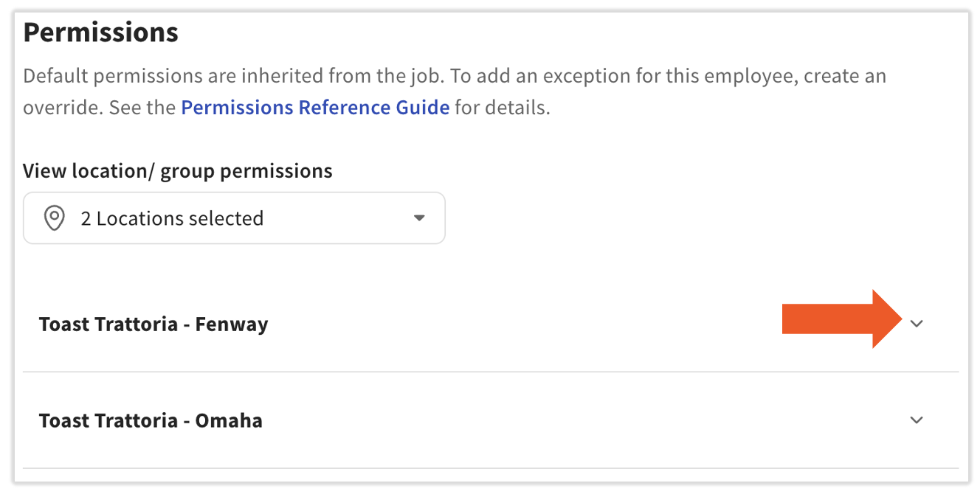This screenshot has height=497, width=980.
Task: Select the Toast Trattoria - Omaha row title
Action: [x=151, y=421]
